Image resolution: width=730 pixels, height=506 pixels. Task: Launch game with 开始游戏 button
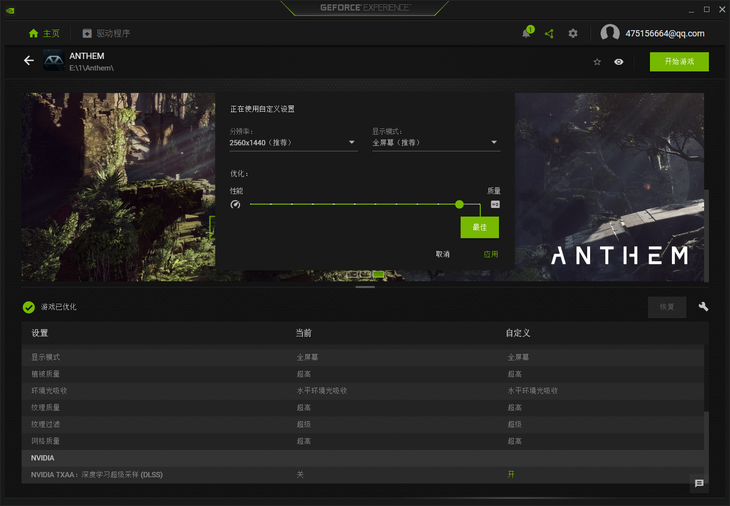click(679, 61)
